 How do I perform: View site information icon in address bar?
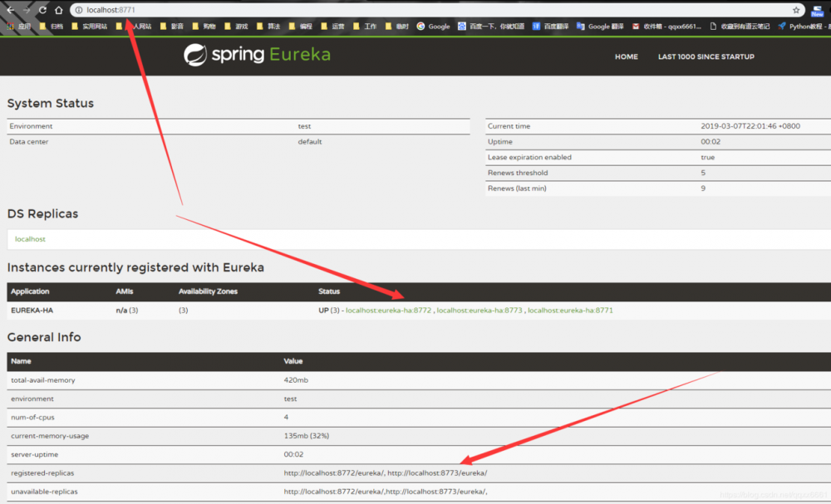click(x=78, y=10)
